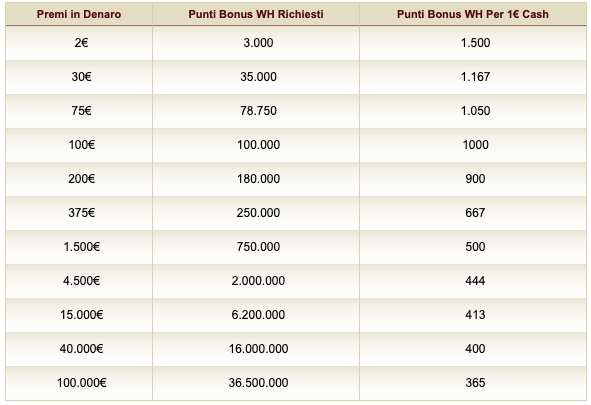
Task: Click the 16.000.000 points required cell
Action: click(256, 349)
